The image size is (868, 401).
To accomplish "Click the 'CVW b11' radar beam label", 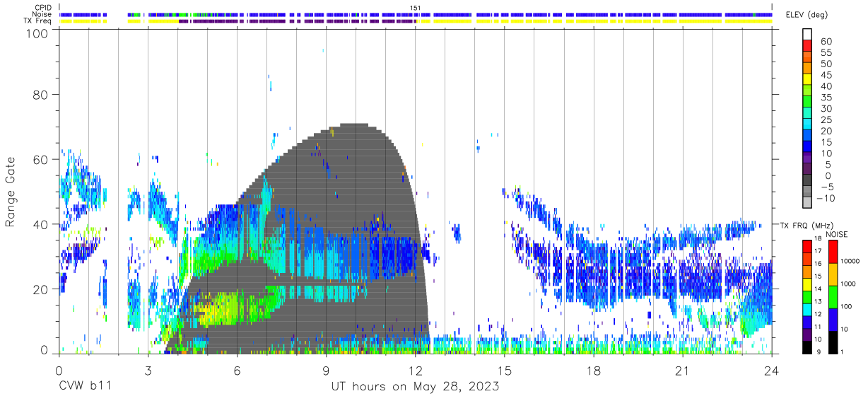I will coord(84,387).
